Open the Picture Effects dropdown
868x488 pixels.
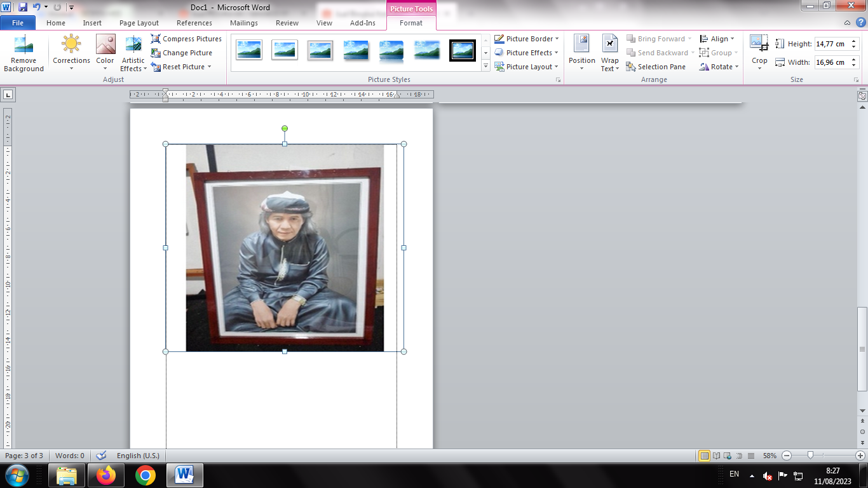coord(527,53)
